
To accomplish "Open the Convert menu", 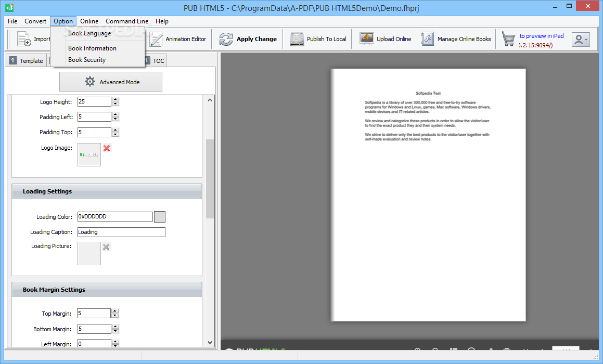I will (35, 21).
